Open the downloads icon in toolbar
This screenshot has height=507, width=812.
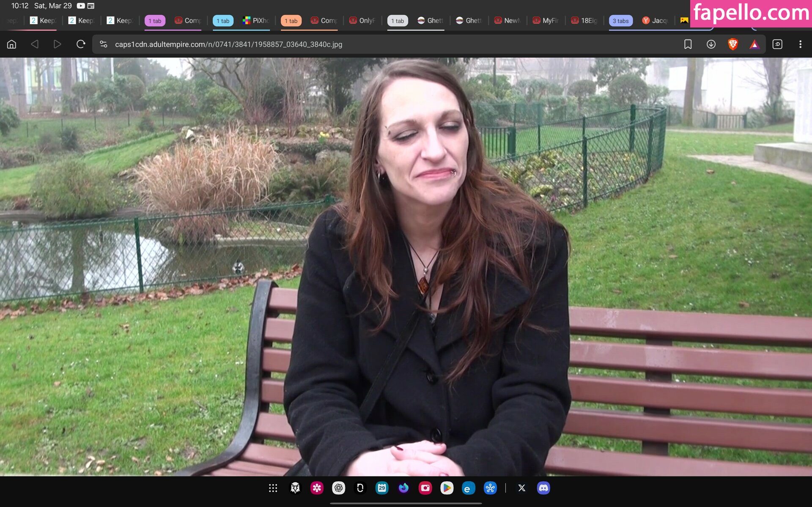pyautogui.click(x=711, y=44)
